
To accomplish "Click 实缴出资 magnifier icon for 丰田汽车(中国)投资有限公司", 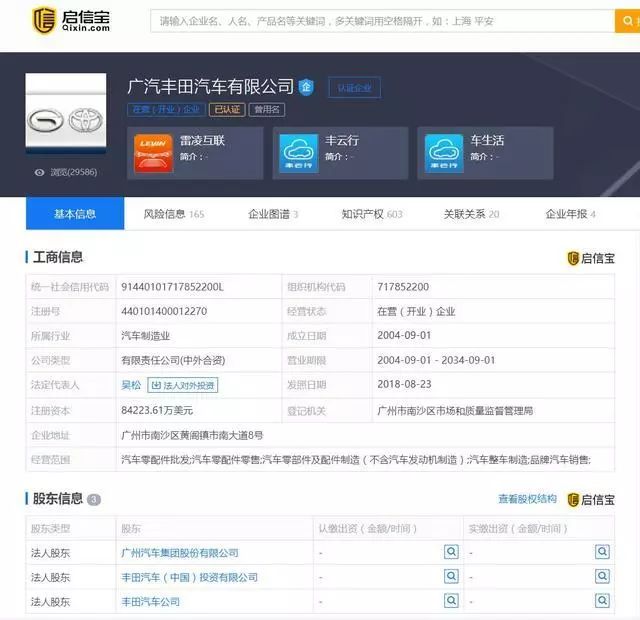I will point(602,576).
